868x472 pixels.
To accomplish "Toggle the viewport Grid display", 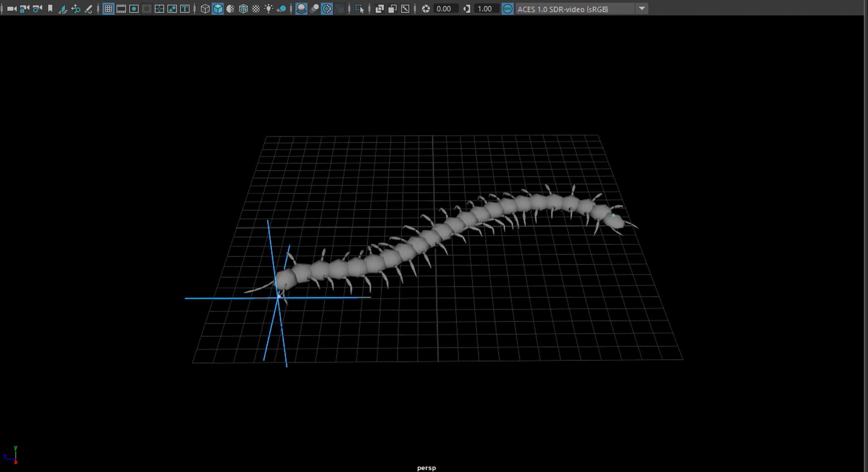I will click(x=108, y=9).
